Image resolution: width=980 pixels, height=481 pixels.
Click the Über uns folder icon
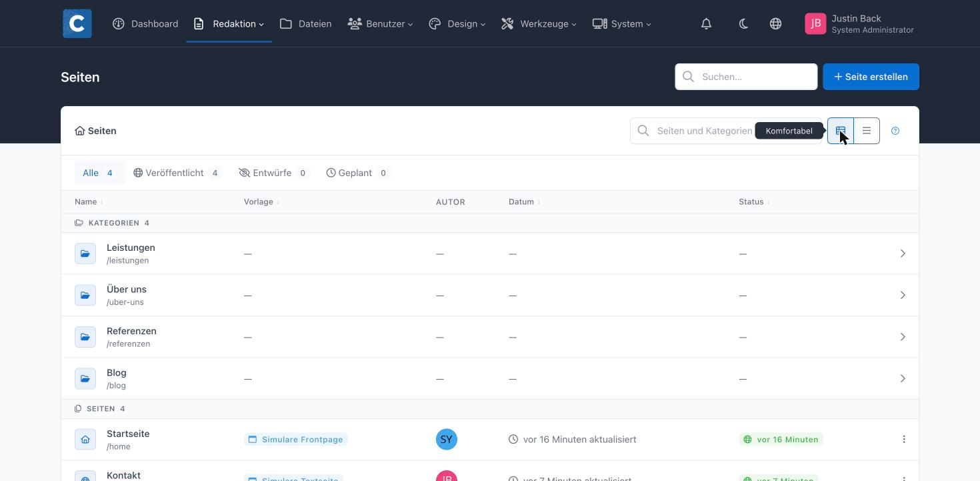coord(85,295)
